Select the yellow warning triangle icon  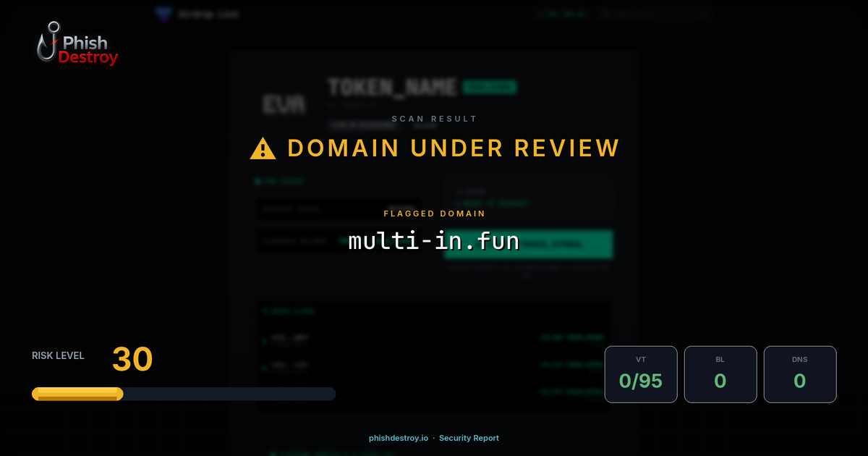pos(262,147)
